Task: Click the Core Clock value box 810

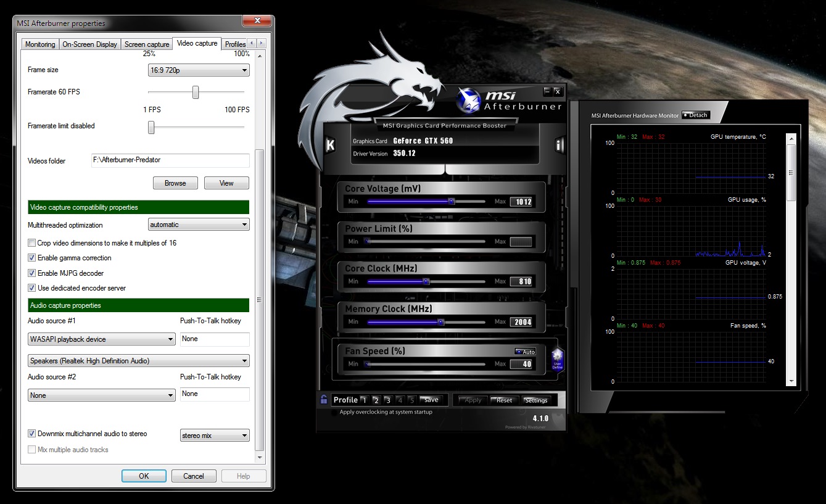Action: [x=521, y=282]
